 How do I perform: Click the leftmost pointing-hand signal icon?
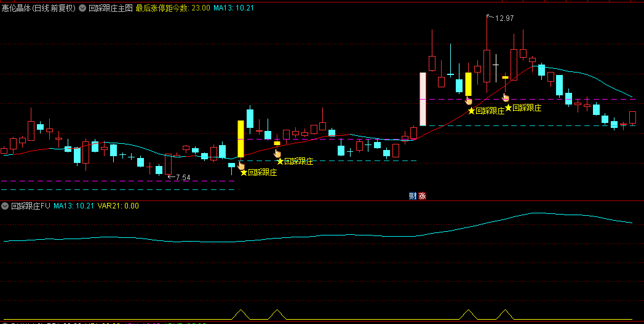pyautogui.click(x=241, y=165)
